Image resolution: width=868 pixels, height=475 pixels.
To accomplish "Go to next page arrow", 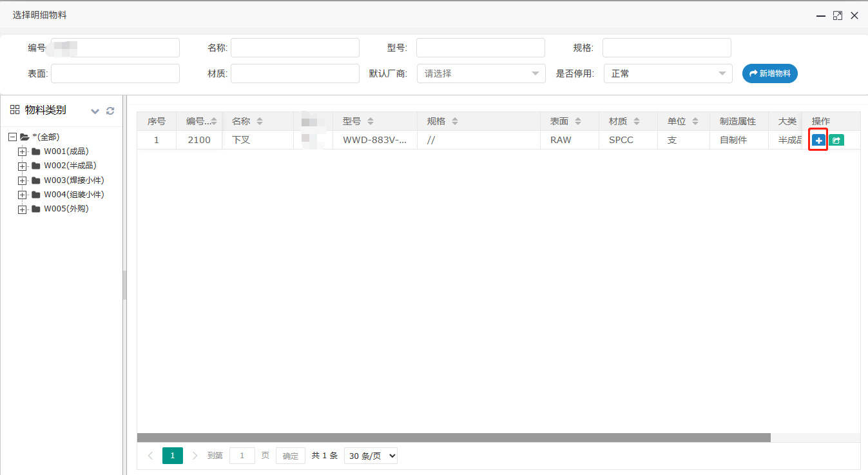I will click(x=195, y=456).
